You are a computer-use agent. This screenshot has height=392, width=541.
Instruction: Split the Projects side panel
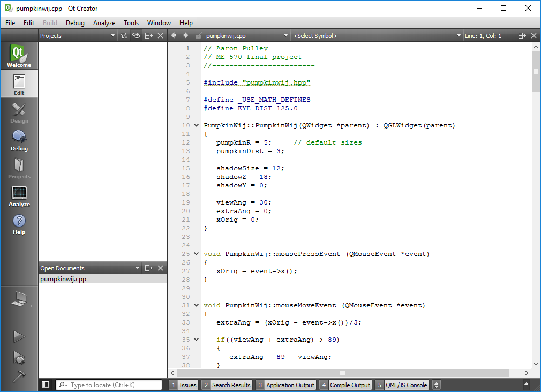pos(149,35)
